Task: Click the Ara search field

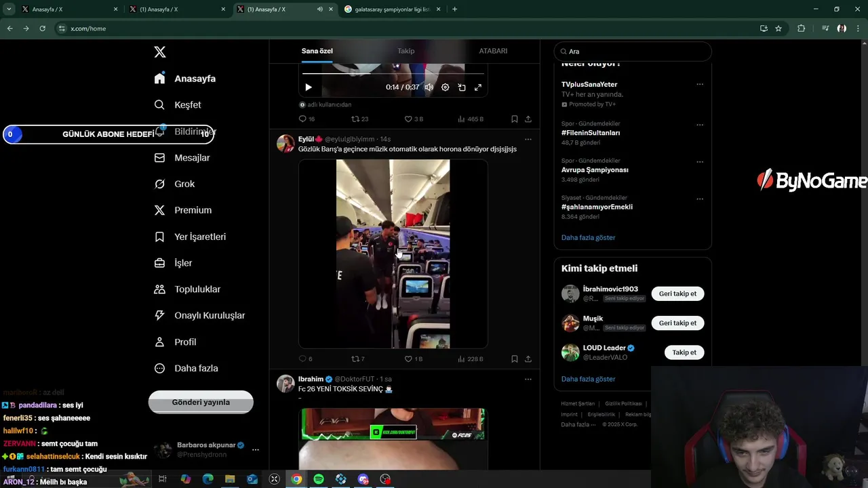Action: (633, 52)
